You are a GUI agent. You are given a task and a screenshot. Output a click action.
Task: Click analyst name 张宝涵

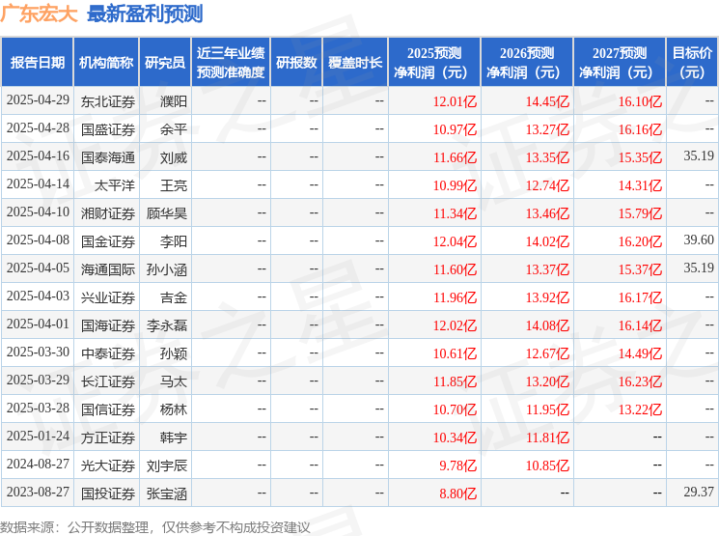(167, 493)
